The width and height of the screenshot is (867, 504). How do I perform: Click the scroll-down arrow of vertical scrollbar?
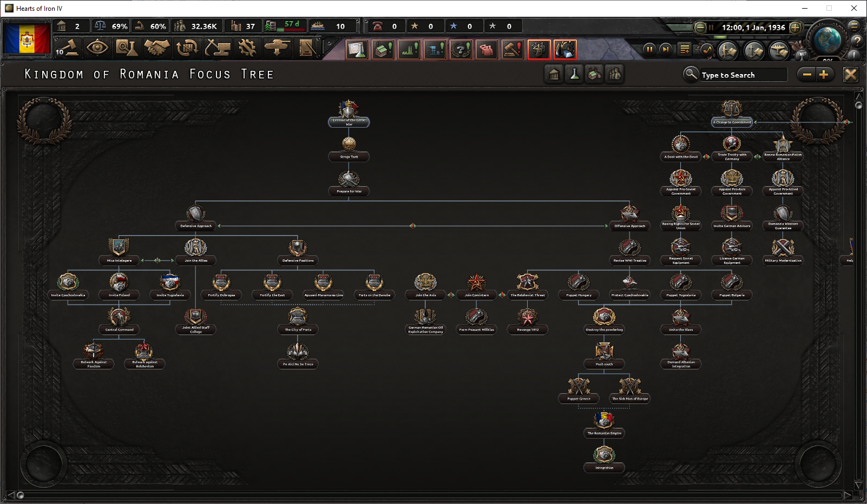[x=858, y=485]
